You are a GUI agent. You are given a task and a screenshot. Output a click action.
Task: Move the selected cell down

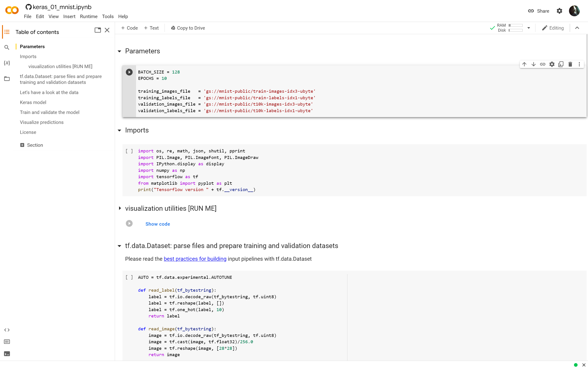[x=533, y=64]
